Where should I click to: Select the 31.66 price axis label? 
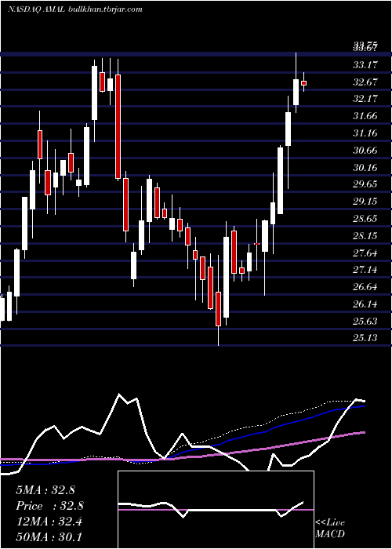tap(365, 116)
